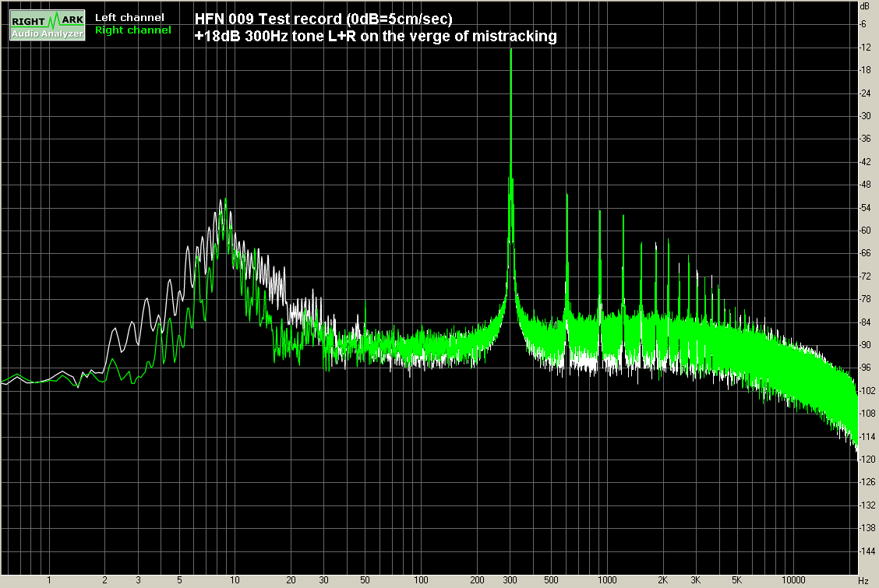Click the "1" Hz frequency axis label
Viewport: 879px width, 588px height.
49,580
